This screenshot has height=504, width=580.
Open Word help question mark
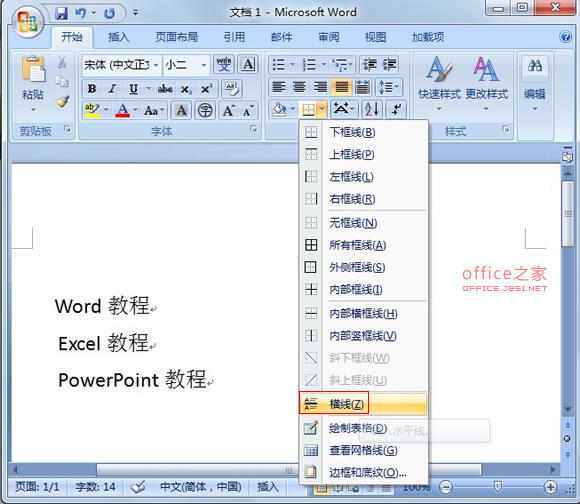coord(565,37)
